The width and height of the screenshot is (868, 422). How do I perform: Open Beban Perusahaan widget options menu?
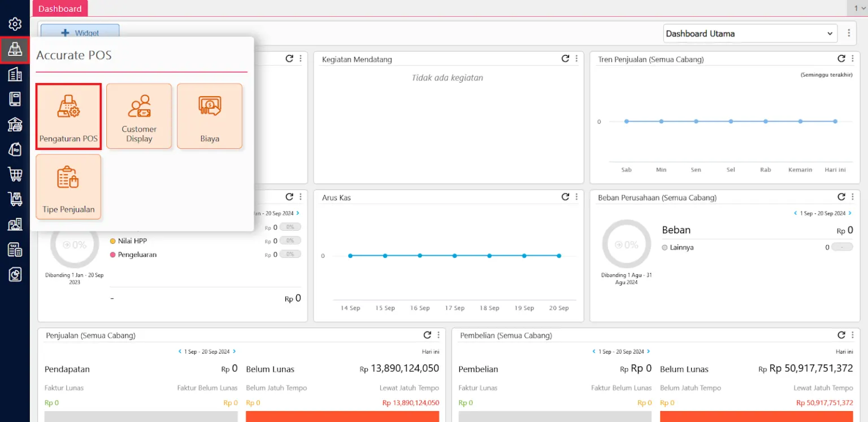tap(852, 197)
